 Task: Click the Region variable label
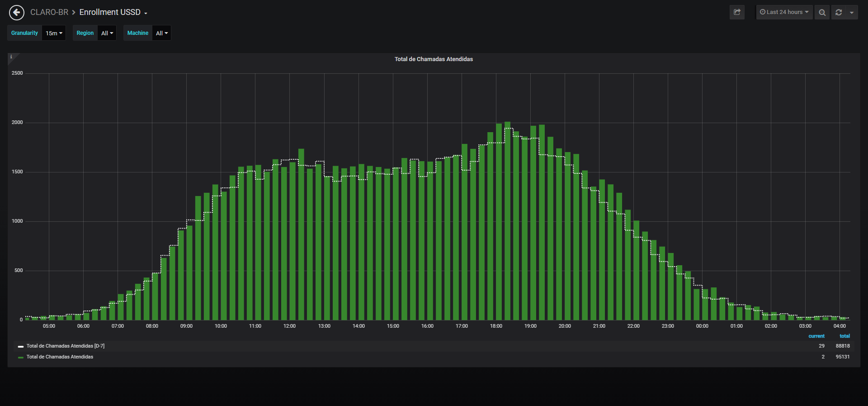click(x=85, y=33)
